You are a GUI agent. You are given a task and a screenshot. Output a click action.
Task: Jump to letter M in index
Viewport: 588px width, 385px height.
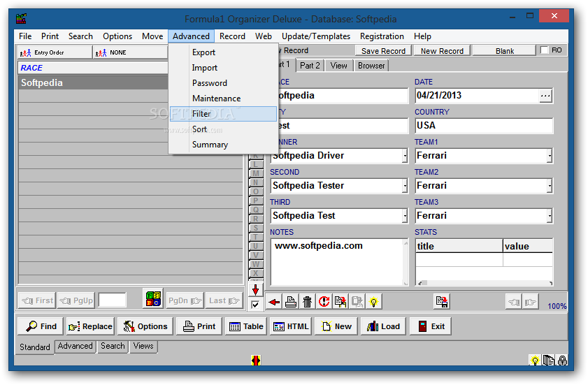[255, 173]
